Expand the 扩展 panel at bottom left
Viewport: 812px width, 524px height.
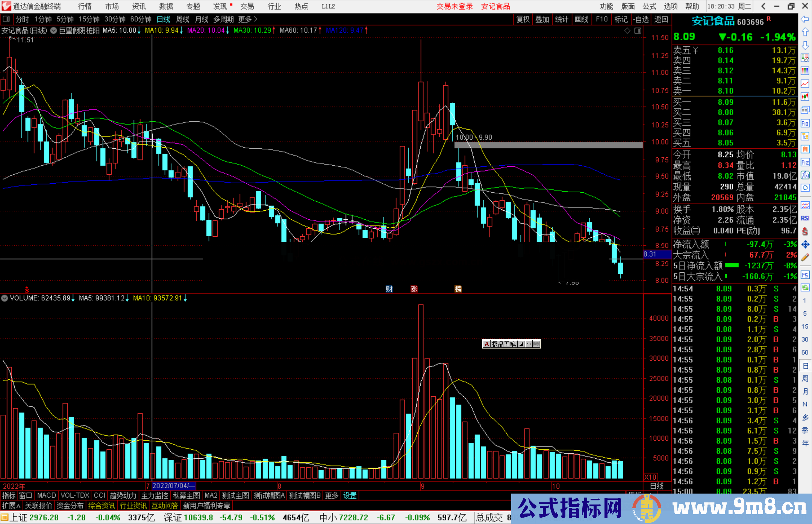(x=11, y=506)
